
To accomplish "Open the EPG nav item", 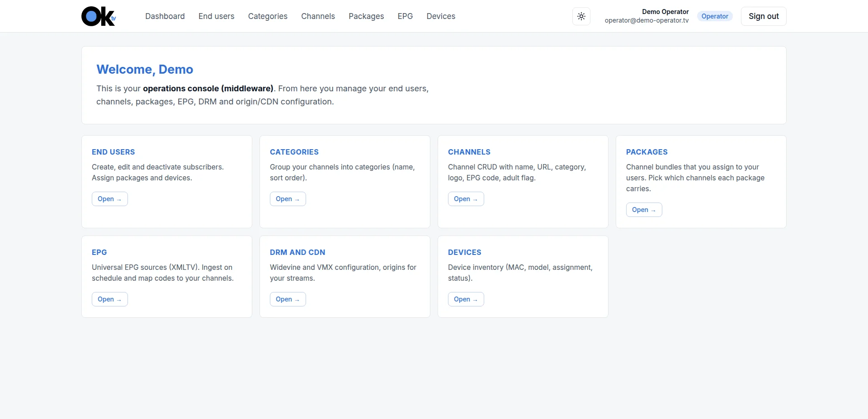I will pos(406,16).
